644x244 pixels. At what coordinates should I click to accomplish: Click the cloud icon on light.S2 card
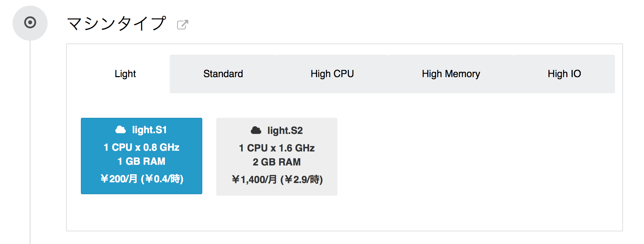click(x=256, y=130)
